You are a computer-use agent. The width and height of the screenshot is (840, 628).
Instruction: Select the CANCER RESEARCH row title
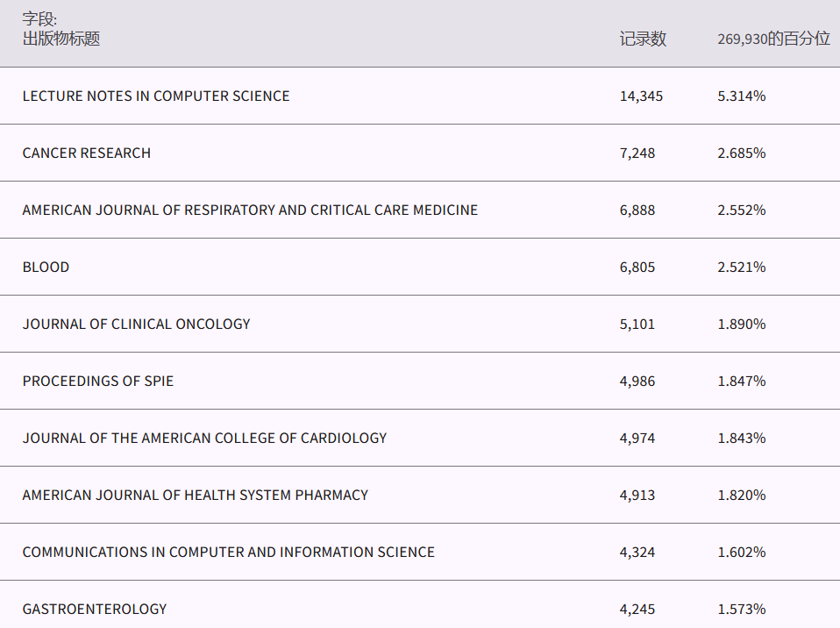(87, 153)
